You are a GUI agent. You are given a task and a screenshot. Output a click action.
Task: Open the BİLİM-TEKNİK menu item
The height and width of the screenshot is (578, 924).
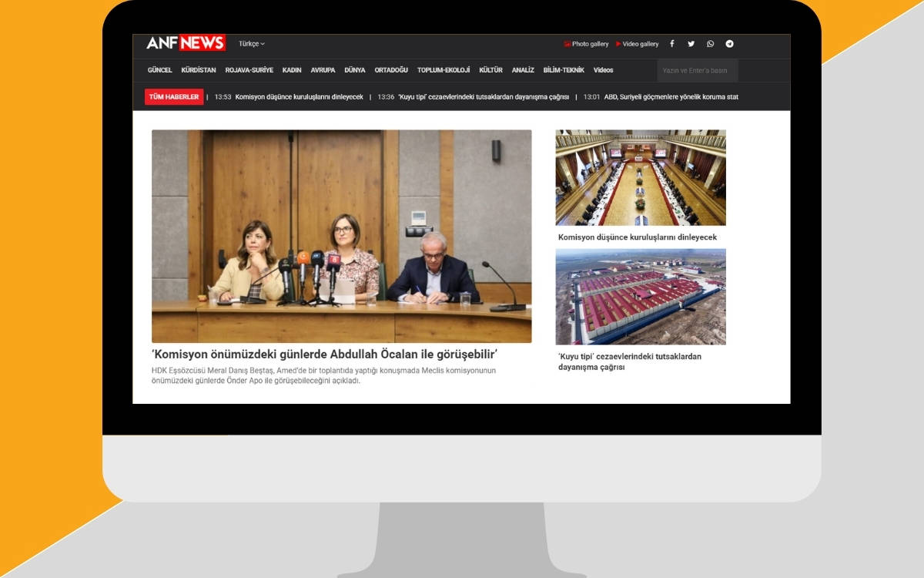pos(564,70)
